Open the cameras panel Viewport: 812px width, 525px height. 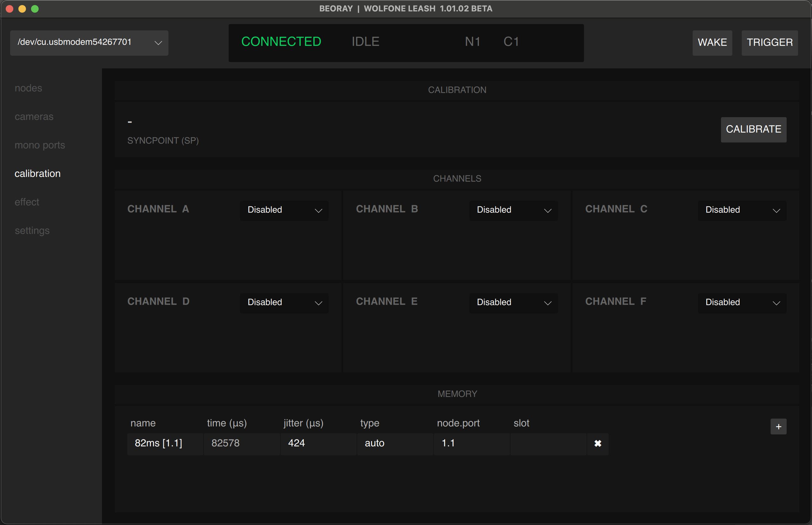click(x=34, y=116)
